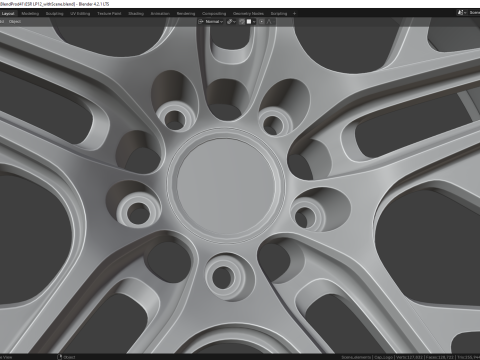
Task: Switch to the Rendering workspace tab
Action: click(x=186, y=14)
